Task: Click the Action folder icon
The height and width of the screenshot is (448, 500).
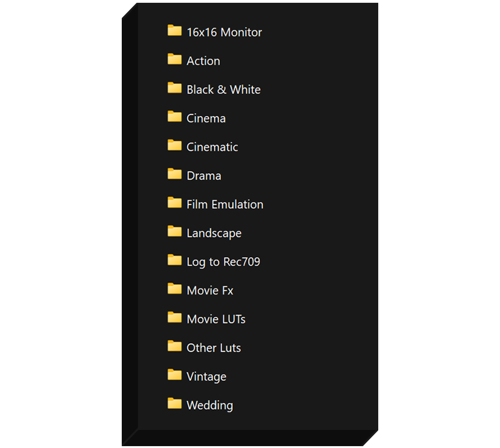Action: pyautogui.click(x=175, y=60)
